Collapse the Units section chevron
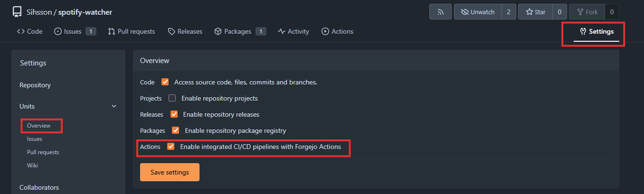The height and width of the screenshot is (194, 644). click(x=114, y=106)
